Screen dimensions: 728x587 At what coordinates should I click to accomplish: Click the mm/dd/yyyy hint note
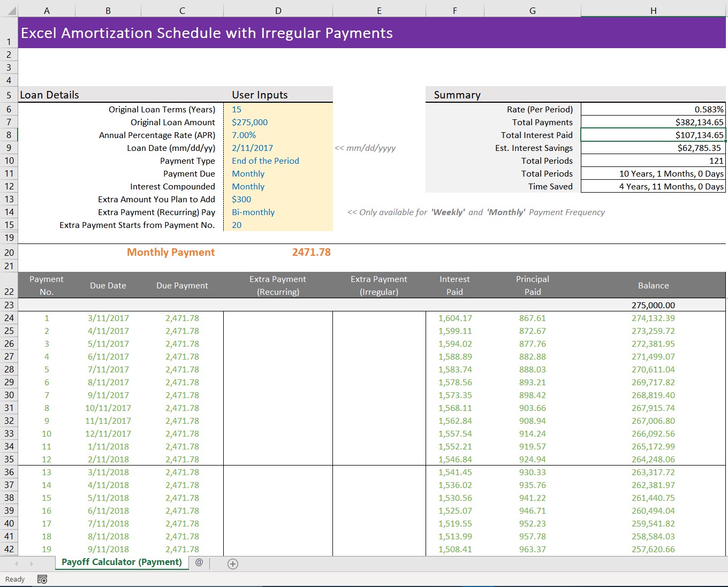click(x=365, y=148)
